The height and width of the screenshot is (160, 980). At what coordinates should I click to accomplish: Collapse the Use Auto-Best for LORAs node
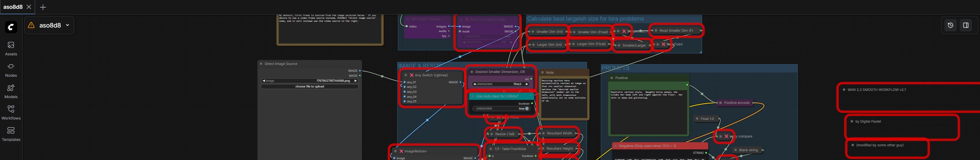472,96
